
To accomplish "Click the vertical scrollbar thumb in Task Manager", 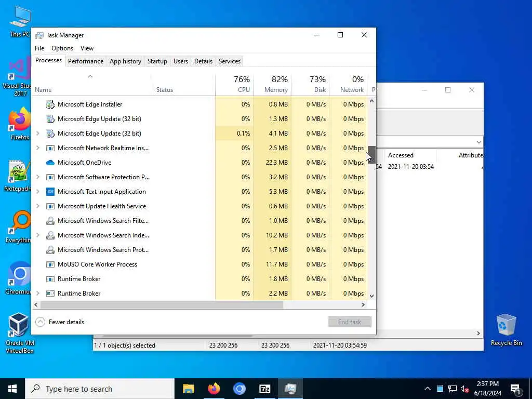I will coord(372,155).
